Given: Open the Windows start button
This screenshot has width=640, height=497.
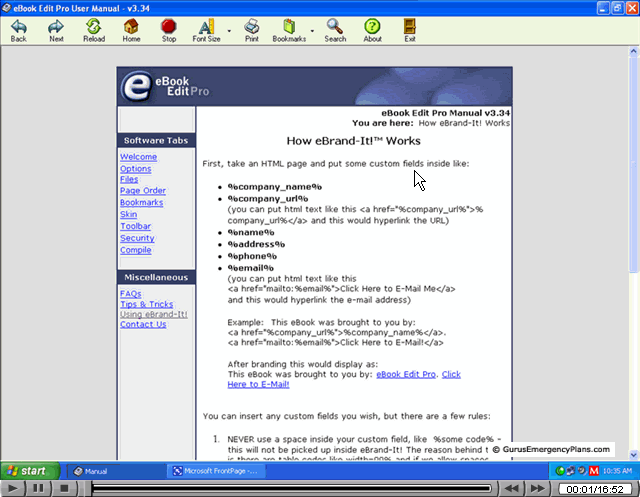Looking at the screenshot, I should (x=30, y=471).
